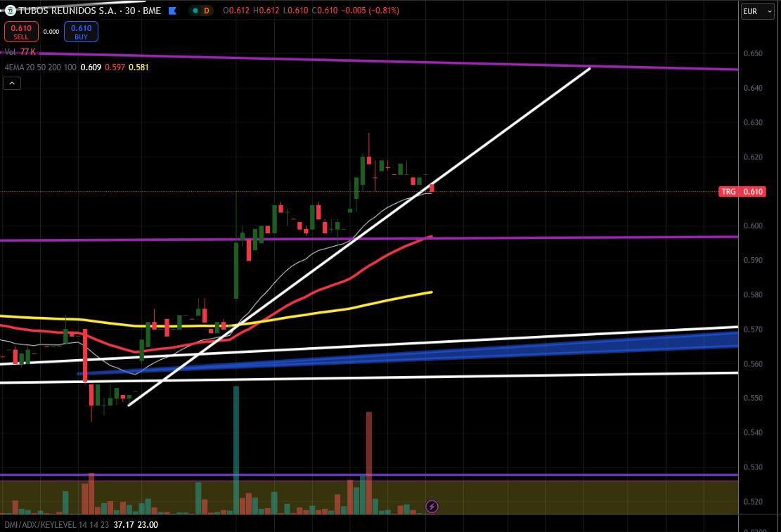Viewport: 781px width, 532px height.
Task: Click the 0.609 EMA value in legend
Action: tap(91, 67)
